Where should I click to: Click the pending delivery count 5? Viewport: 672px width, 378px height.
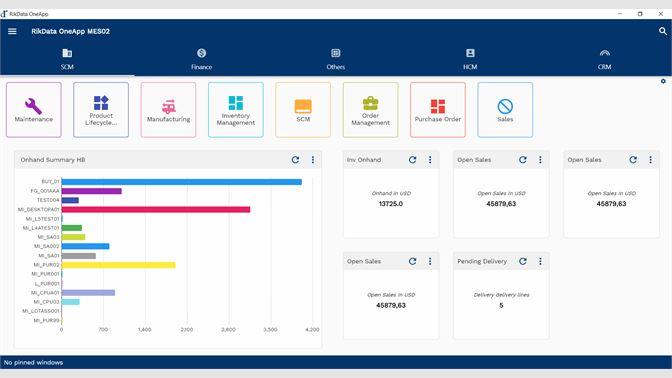501,306
